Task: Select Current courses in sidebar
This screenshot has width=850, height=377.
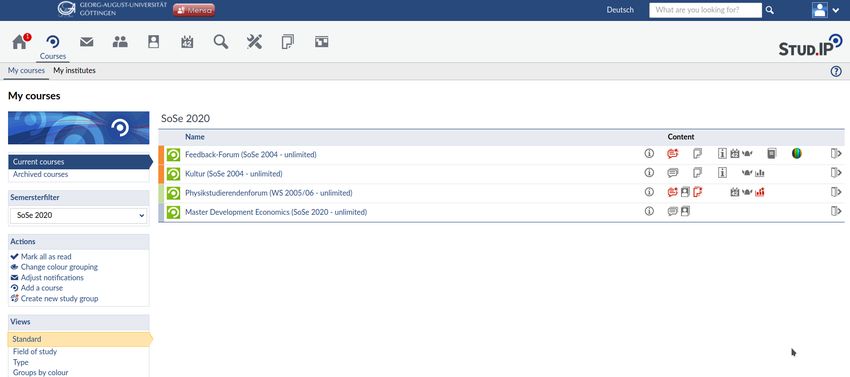Action: (x=79, y=162)
